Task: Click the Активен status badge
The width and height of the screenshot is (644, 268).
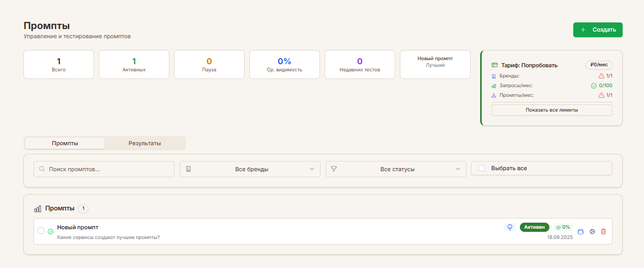Action: point(534,227)
